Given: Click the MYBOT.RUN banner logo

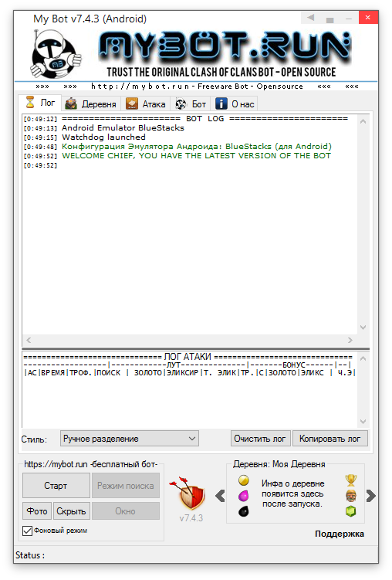Looking at the screenshot, I should 224,54.
